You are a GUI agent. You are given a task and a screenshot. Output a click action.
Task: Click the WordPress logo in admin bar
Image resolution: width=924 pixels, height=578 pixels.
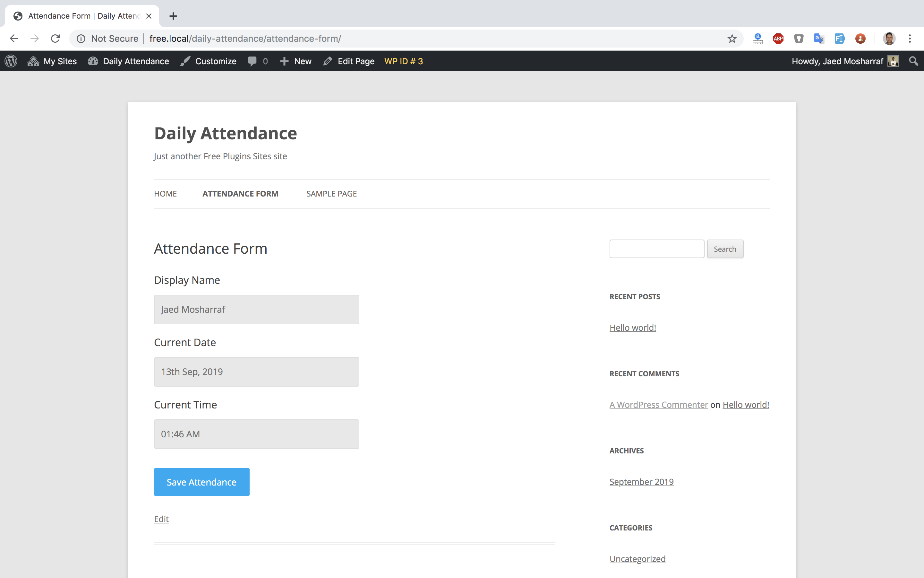pyautogui.click(x=11, y=61)
